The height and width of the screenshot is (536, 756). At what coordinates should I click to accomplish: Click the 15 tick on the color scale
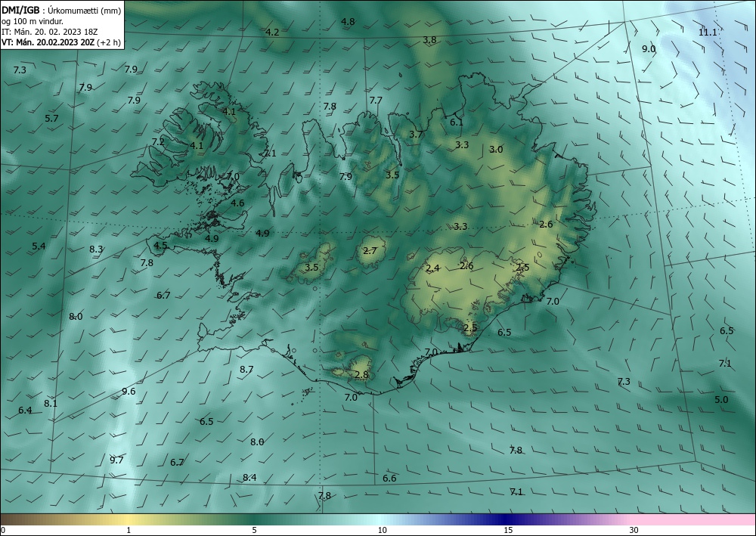pos(508,531)
